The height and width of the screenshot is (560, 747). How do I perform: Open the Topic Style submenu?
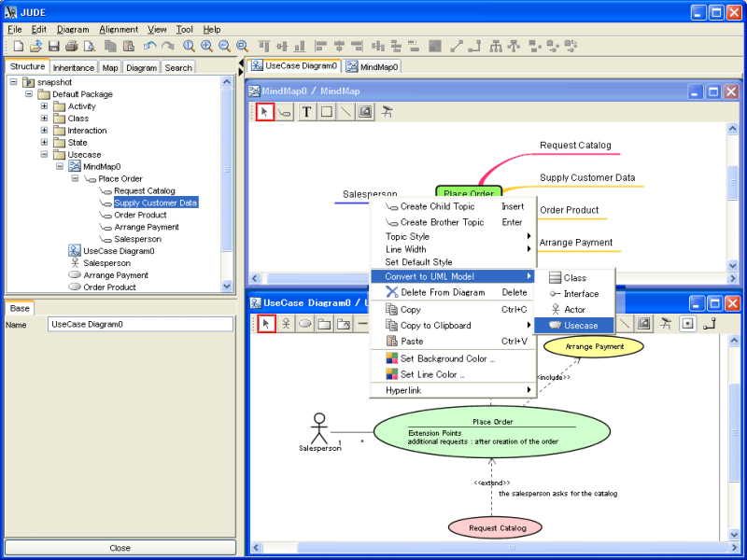pos(454,236)
